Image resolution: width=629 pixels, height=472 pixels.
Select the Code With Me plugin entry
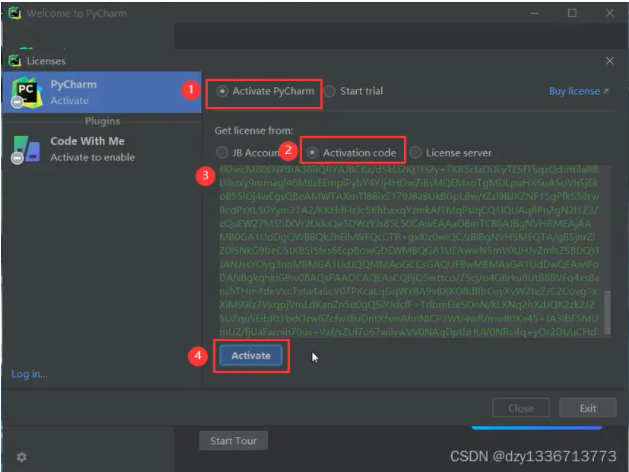click(101, 149)
